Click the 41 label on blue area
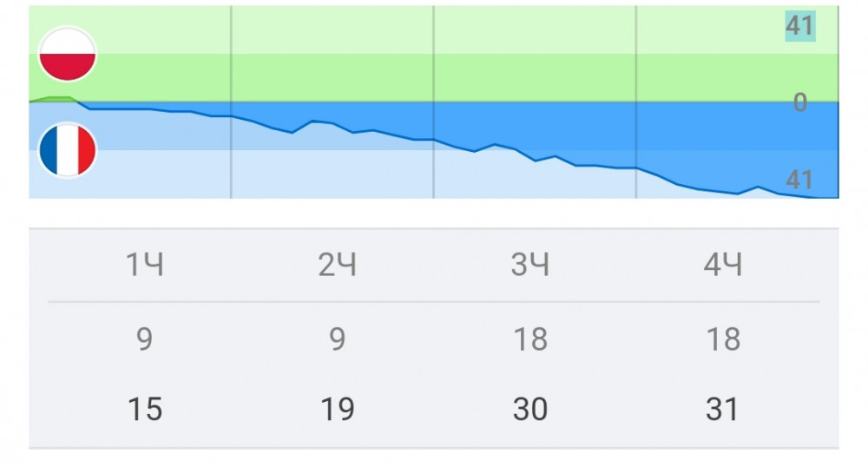The image size is (868, 467). pos(799,180)
